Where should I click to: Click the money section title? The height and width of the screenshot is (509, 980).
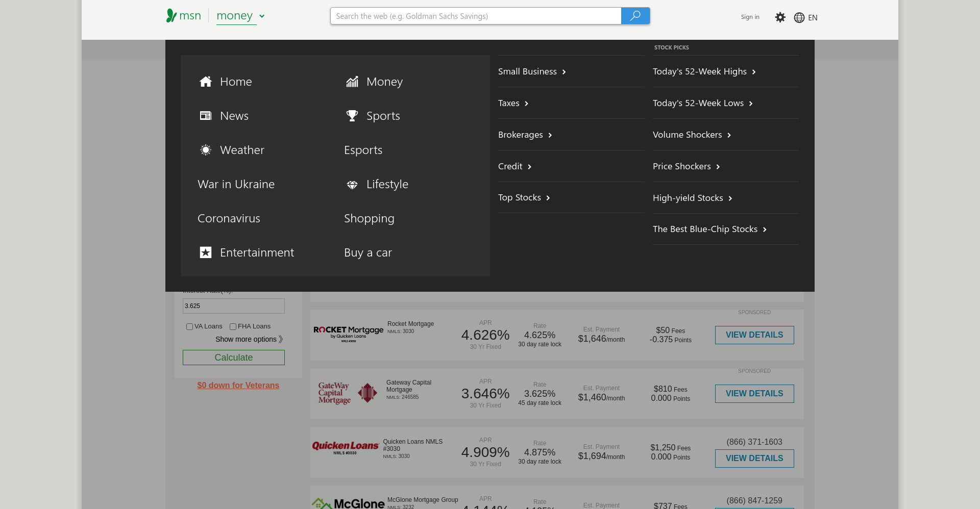point(234,16)
